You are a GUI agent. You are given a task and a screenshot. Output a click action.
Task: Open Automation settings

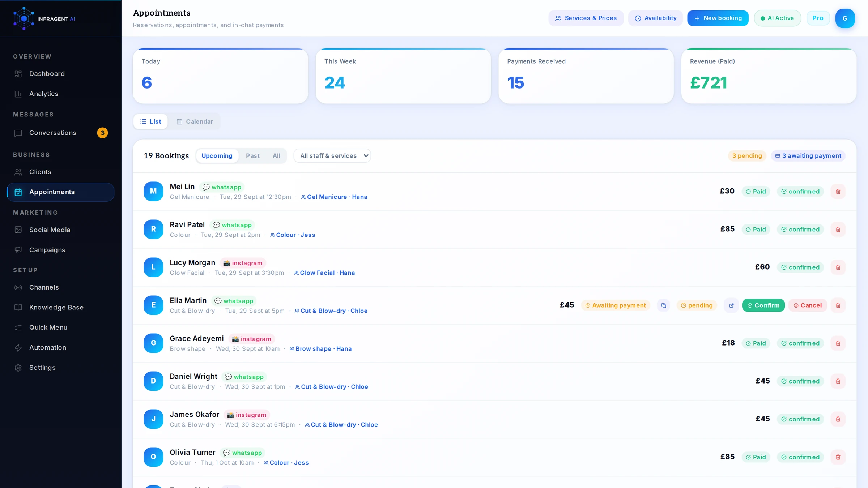60,348
